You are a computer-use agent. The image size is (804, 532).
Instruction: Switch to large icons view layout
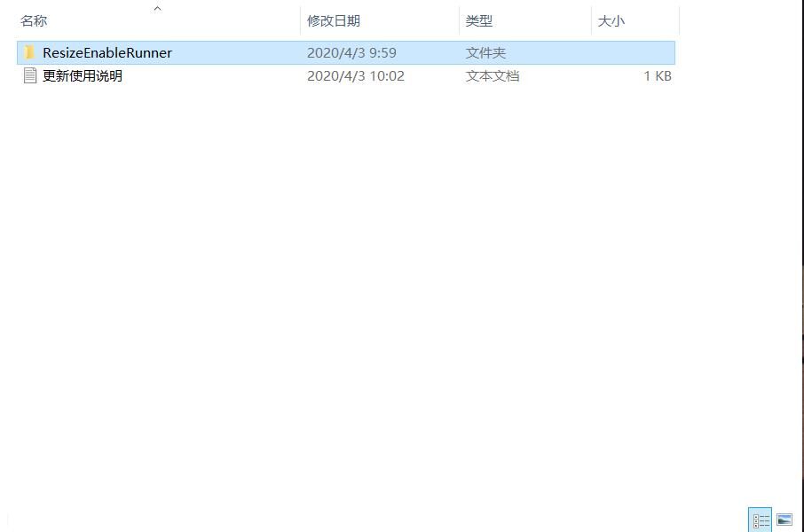[x=784, y=520]
